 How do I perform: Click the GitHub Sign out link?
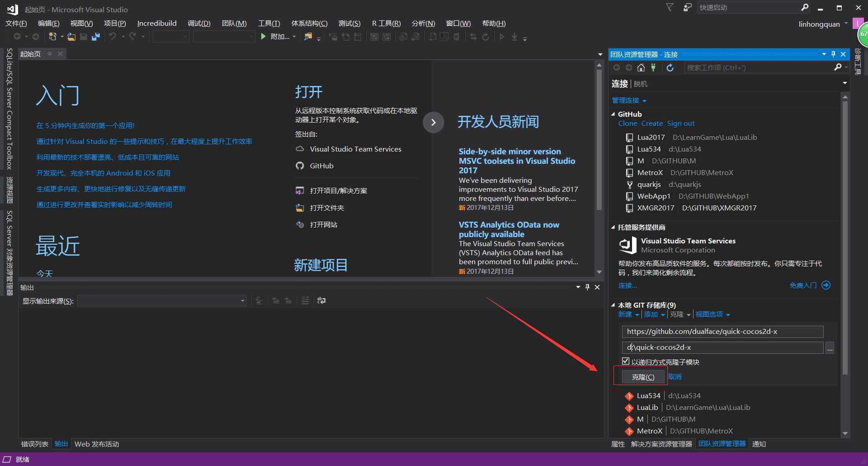[680, 124]
